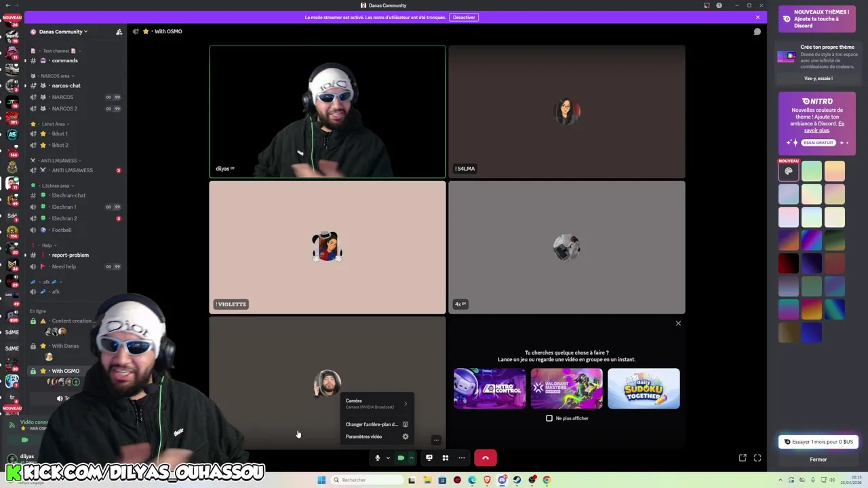Pop out the call window

pyautogui.click(x=743, y=458)
